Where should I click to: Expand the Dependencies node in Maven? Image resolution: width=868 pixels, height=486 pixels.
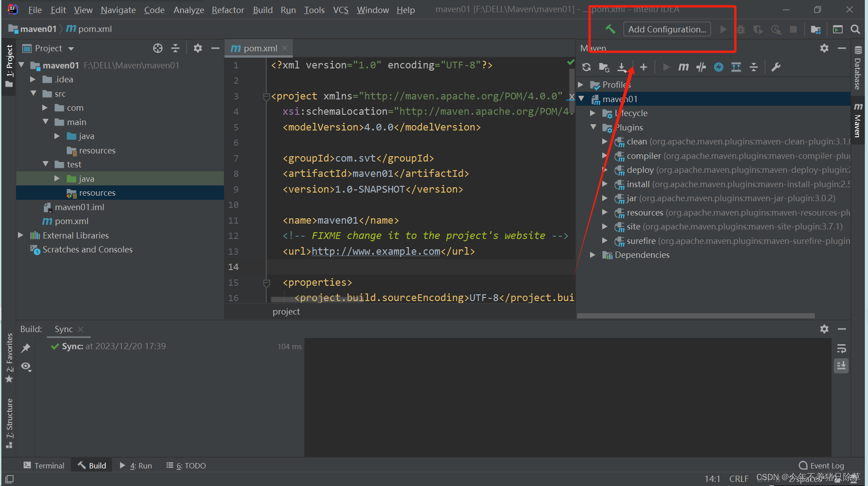(593, 255)
